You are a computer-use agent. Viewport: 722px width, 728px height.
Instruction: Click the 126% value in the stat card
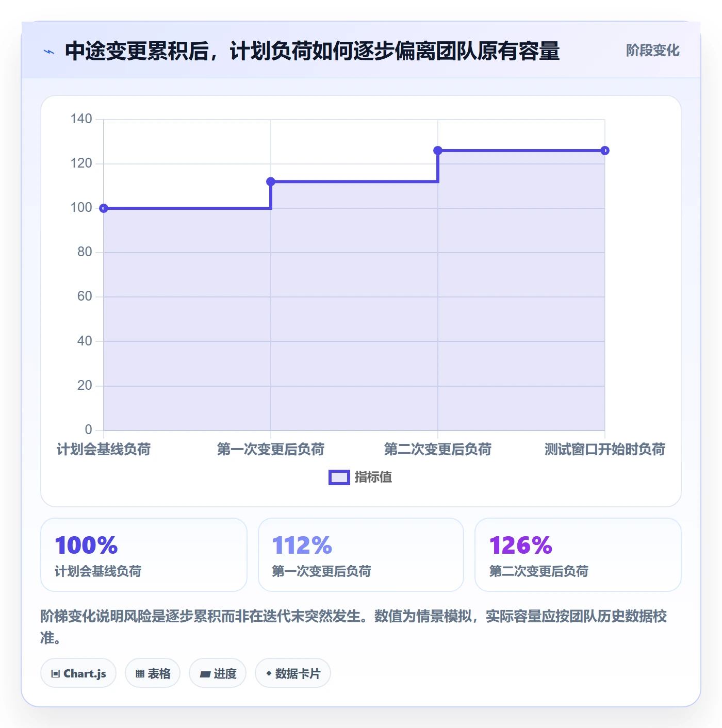coord(521,545)
